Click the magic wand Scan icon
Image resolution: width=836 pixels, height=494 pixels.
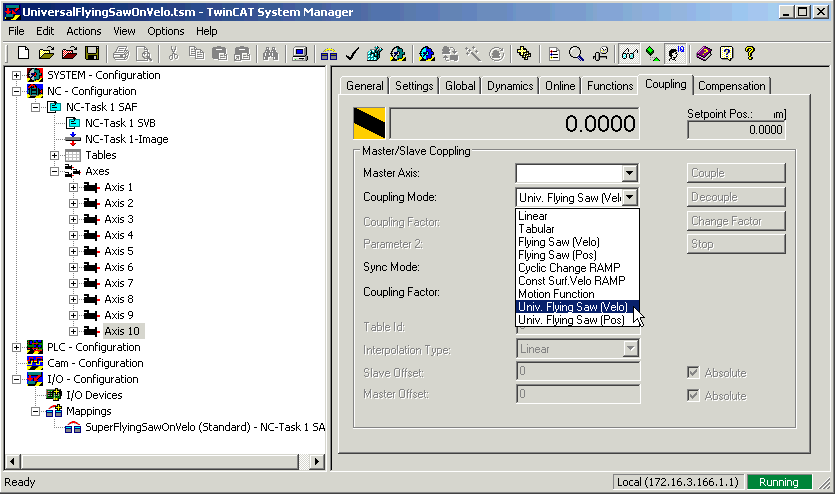tap(473, 53)
